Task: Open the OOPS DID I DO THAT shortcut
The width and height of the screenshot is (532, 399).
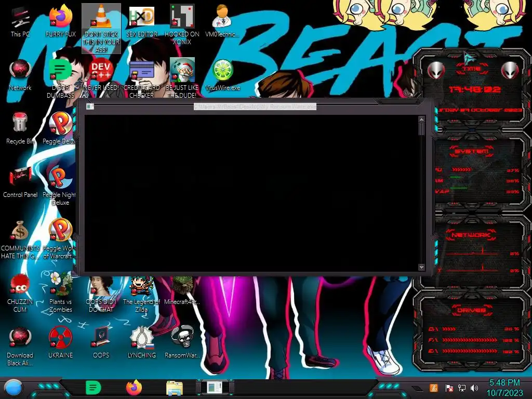Action: coord(101,295)
